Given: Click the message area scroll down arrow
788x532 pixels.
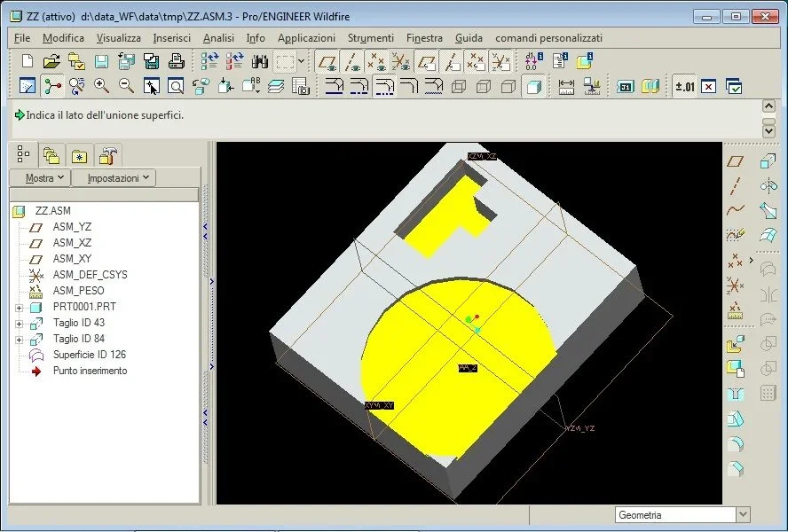Looking at the screenshot, I should [x=768, y=130].
